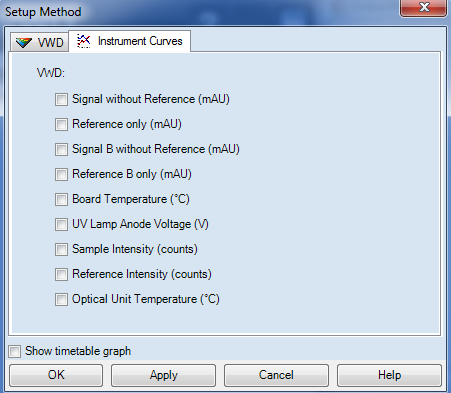Tick Signal B without Reference (mAU)
Screen dimensions: 451x393
coord(61,149)
